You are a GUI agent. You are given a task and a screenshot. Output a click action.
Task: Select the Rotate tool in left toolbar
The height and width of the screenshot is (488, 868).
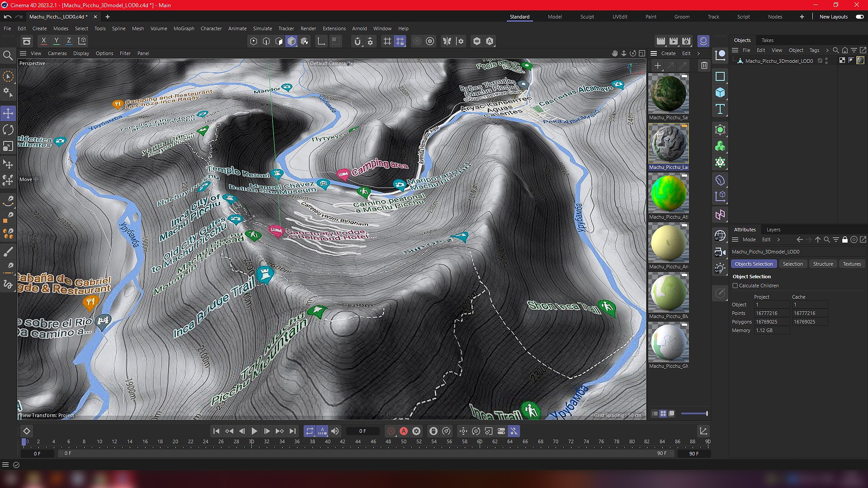(x=8, y=130)
